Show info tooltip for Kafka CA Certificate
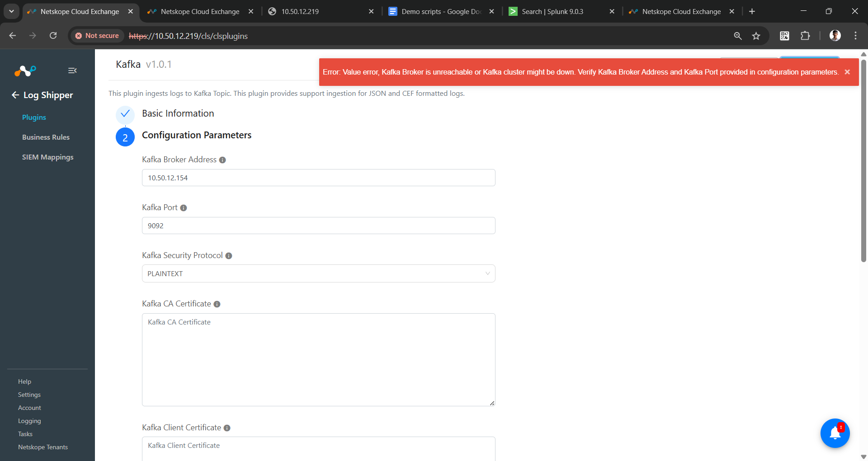Screen dimensions: 868x461 coord(217,304)
